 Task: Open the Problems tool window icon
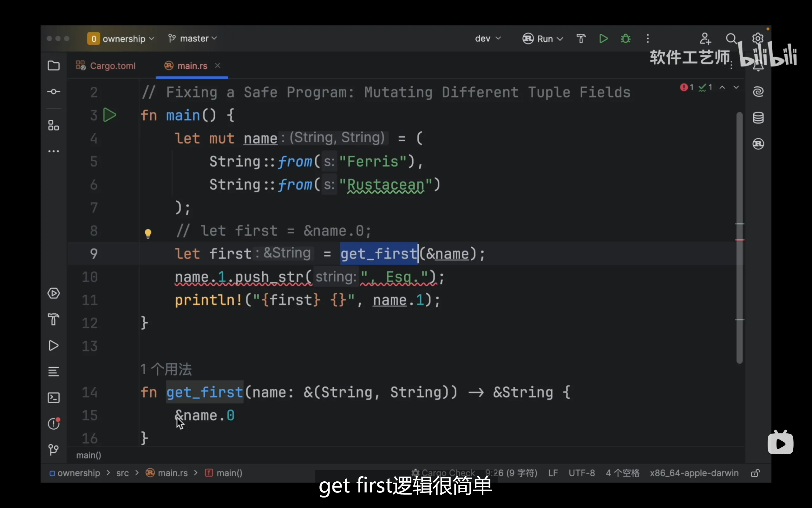click(54, 424)
